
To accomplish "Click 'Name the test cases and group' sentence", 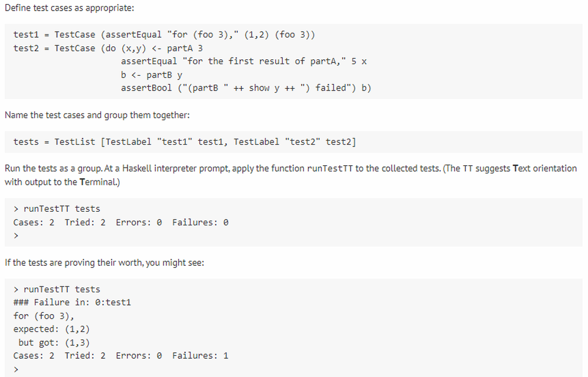I will point(97,115).
